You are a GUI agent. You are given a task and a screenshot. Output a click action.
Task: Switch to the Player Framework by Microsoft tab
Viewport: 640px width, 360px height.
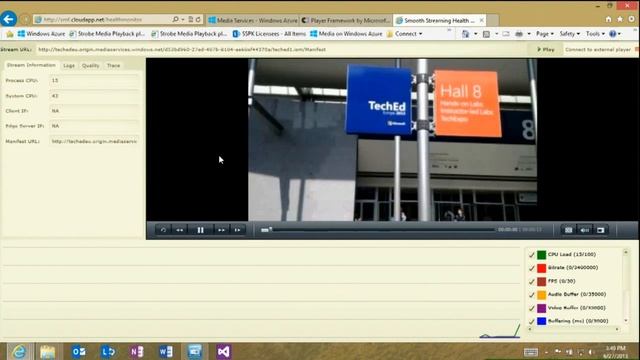[346, 20]
